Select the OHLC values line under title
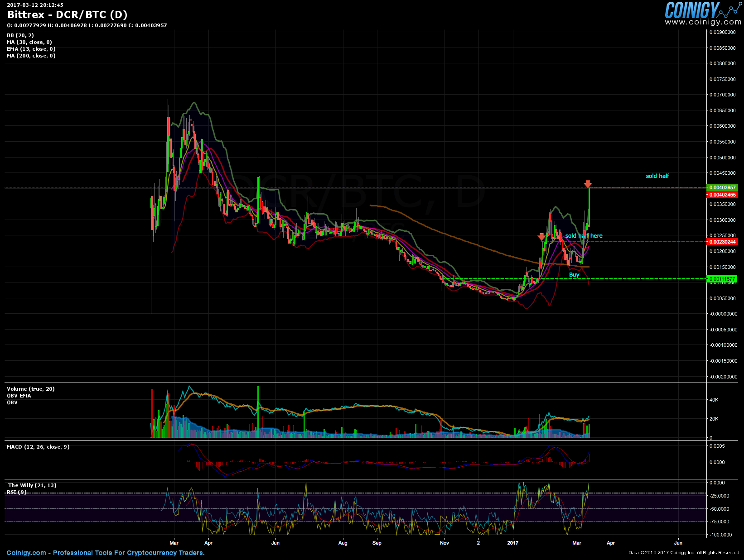Image resolution: width=744 pixels, height=560 pixels. [x=87, y=25]
